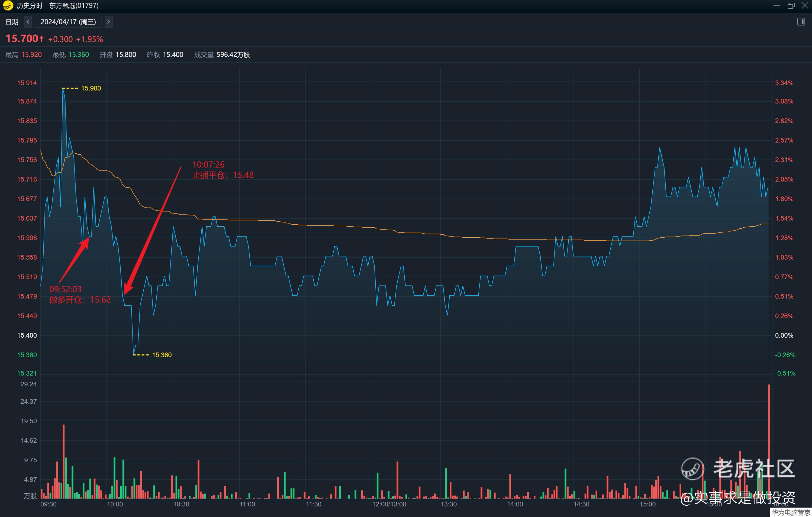
Task: Click the 15.900 high marker label on chart
Action: (x=91, y=88)
